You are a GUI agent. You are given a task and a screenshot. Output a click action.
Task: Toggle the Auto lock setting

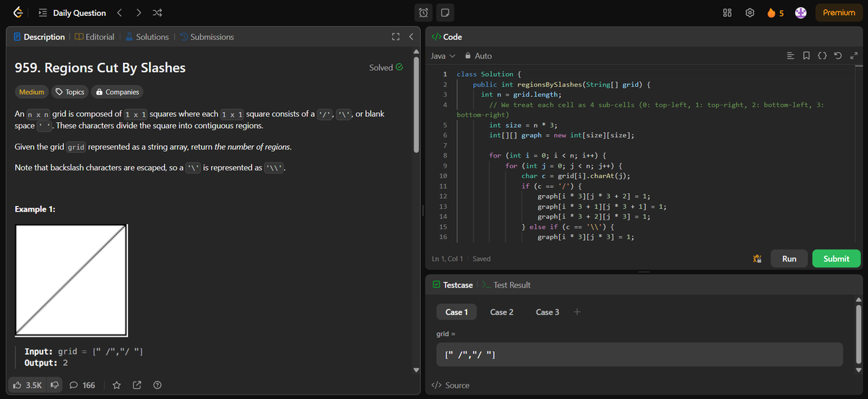(479, 56)
